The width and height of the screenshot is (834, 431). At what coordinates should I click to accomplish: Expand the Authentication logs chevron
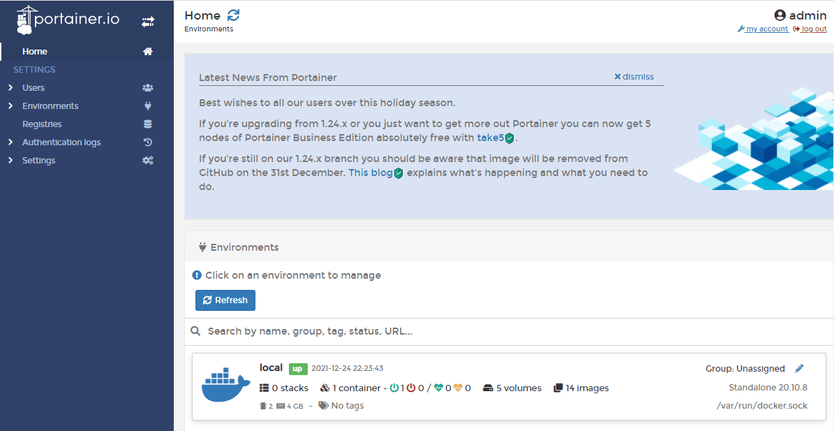[x=11, y=142]
